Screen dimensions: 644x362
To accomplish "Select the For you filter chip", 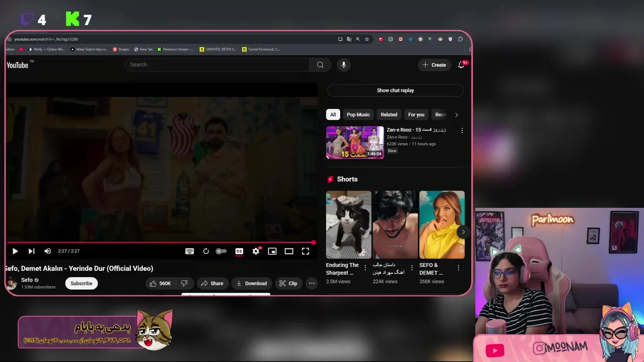I will [x=416, y=115].
